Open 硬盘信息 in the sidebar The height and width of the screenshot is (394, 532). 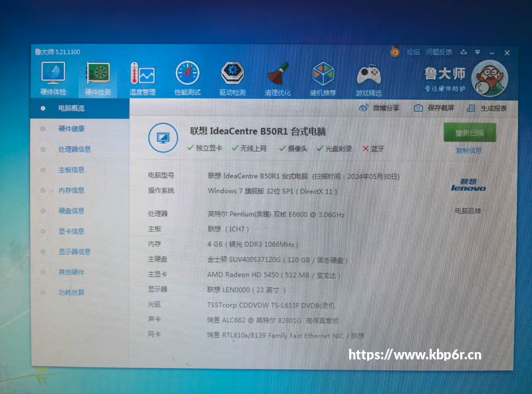(x=71, y=210)
